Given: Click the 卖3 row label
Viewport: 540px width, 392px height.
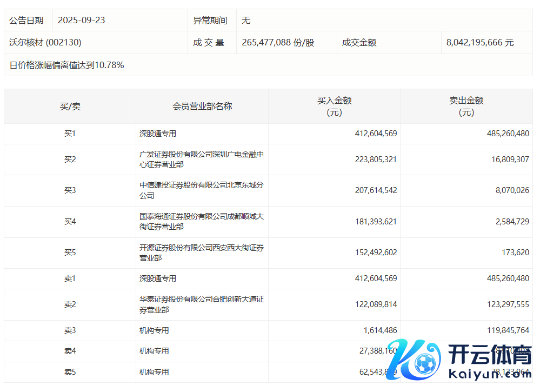Looking at the screenshot, I should (x=70, y=330).
